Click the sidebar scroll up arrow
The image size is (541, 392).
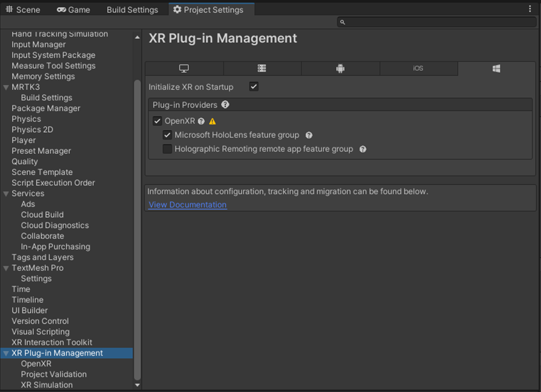pos(137,37)
